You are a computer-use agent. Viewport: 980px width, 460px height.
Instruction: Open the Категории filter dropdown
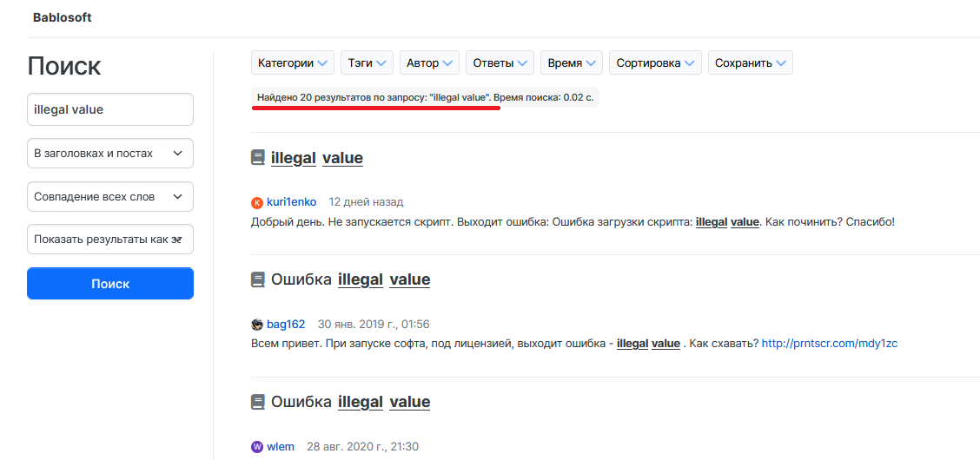pyautogui.click(x=293, y=63)
